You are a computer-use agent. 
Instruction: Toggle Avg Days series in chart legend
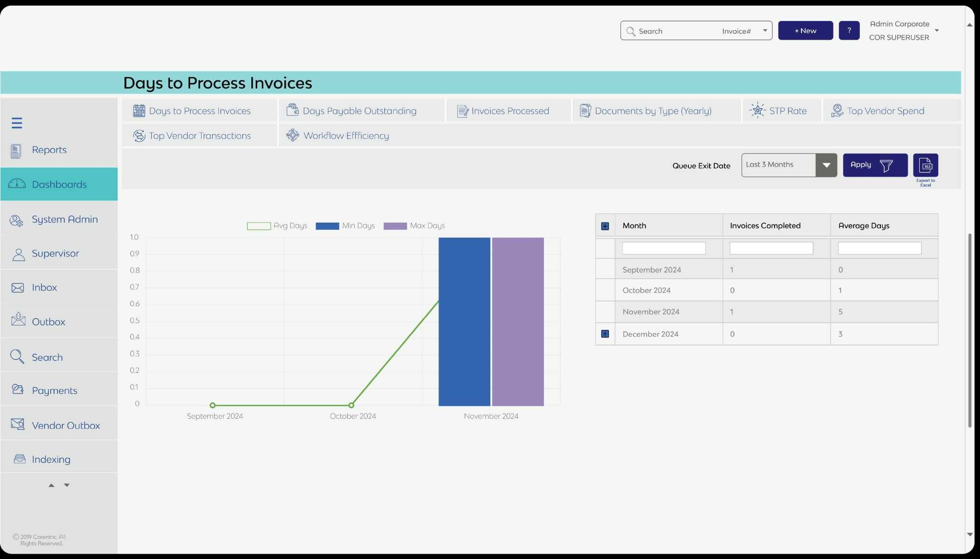coord(259,225)
